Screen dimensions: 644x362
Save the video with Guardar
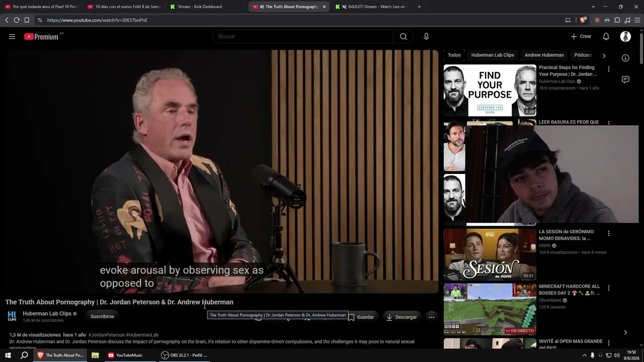pyautogui.click(x=361, y=317)
